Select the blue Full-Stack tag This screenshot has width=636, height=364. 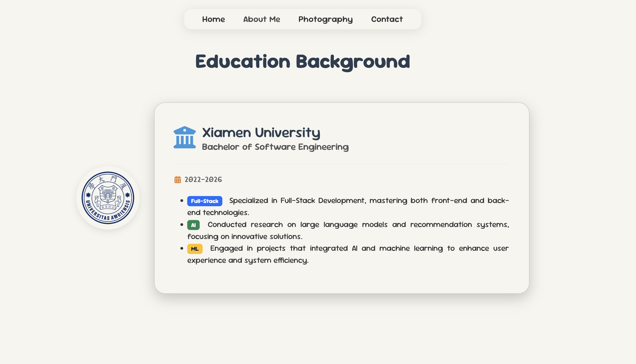pos(204,201)
